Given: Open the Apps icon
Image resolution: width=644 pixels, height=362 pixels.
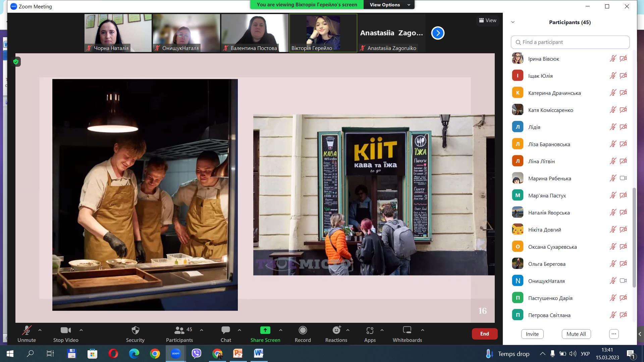Looking at the screenshot, I should tap(370, 330).
